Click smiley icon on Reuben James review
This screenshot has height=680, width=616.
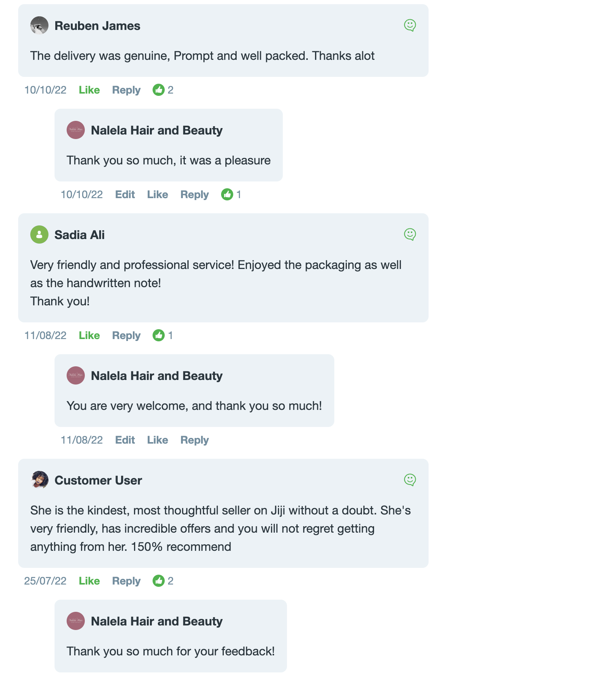coord(410,25)
